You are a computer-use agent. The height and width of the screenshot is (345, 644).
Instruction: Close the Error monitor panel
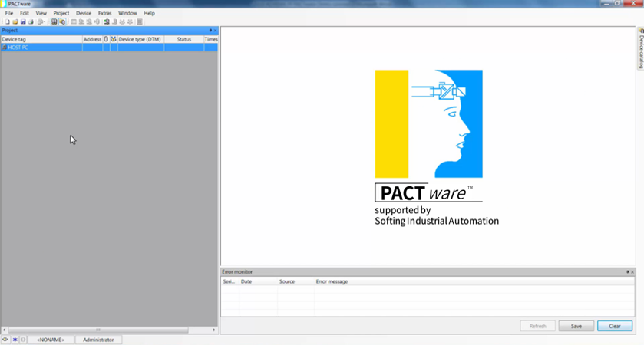click(x=632, y=272)
